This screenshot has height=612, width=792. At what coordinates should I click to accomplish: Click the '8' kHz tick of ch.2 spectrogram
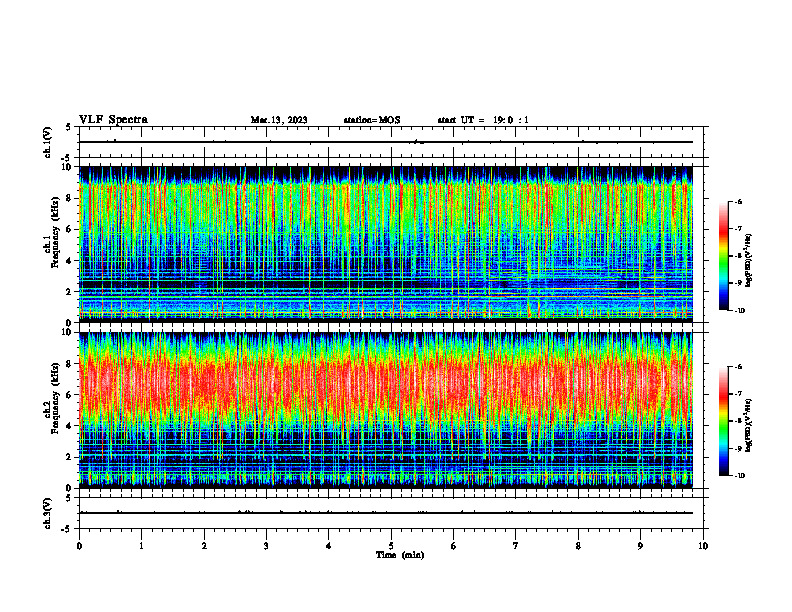70,364
